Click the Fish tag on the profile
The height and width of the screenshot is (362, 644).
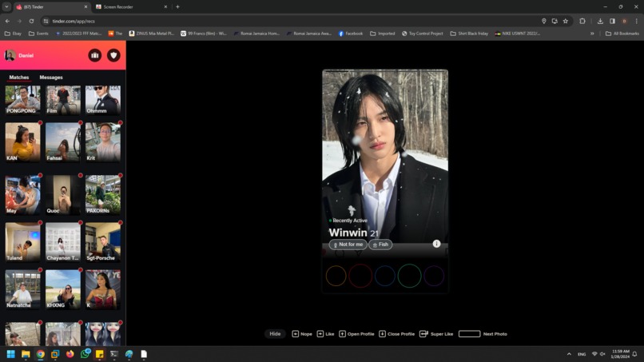pyautogui.click(x=380, y=245)
